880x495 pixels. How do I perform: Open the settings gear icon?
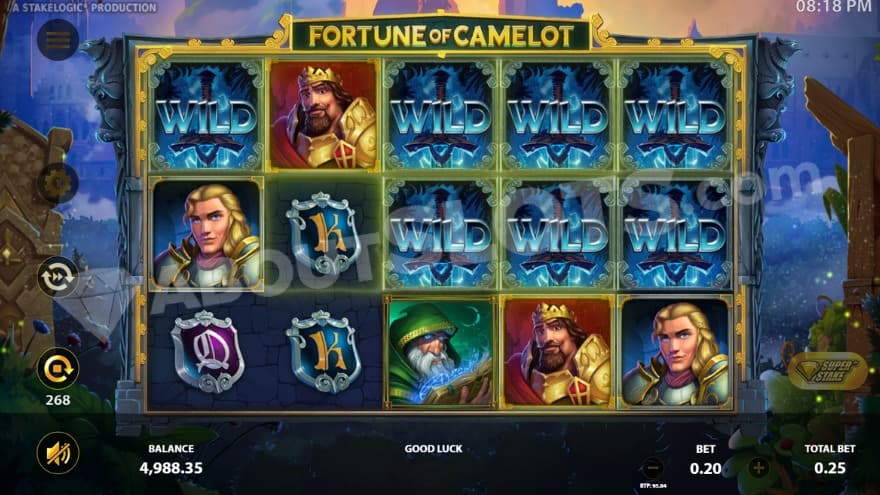pos(58,183)
